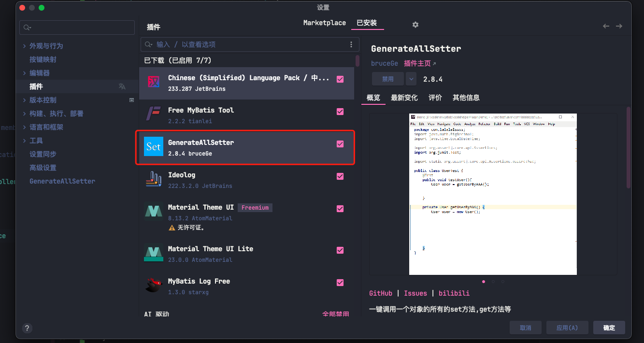The width and height of the screenshot is (644, 343).
Task: Click Free MyBatis Tool plugin icon
Action: pyautogui.click(x=154, y=114)
